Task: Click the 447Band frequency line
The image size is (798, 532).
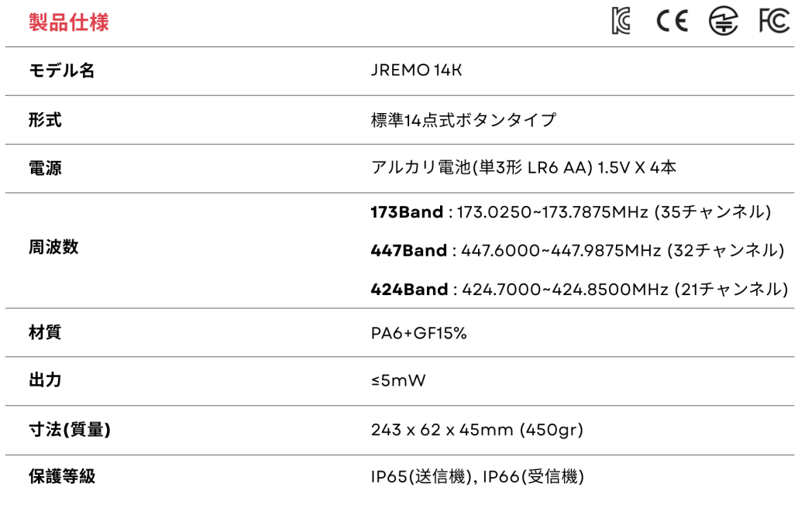Action: click(x=577, y=251)
